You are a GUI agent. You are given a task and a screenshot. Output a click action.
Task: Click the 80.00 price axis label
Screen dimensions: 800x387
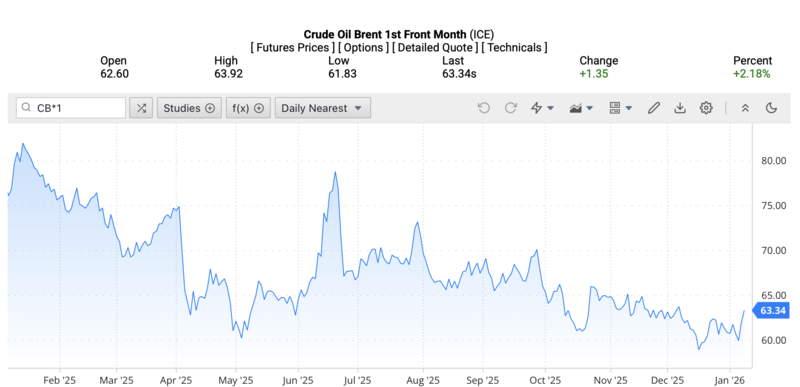pos(773,161)
